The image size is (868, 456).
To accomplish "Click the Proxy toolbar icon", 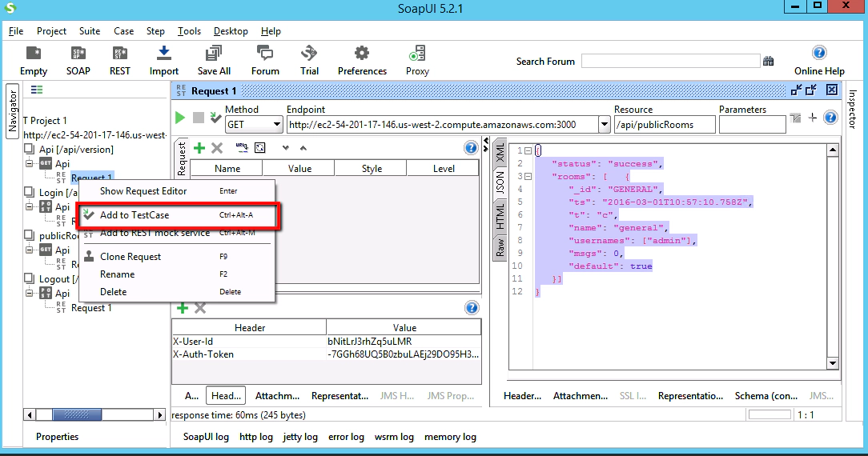I will 417,61.
